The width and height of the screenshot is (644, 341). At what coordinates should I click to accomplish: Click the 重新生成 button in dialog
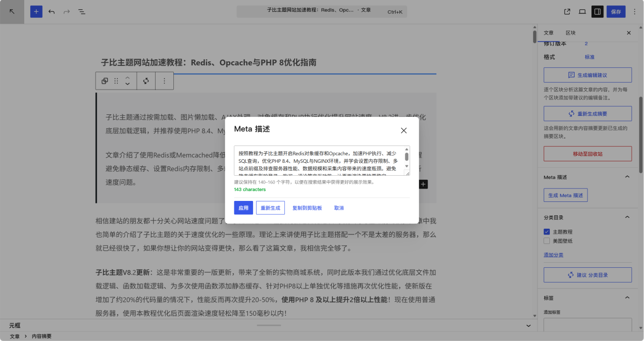270,208
